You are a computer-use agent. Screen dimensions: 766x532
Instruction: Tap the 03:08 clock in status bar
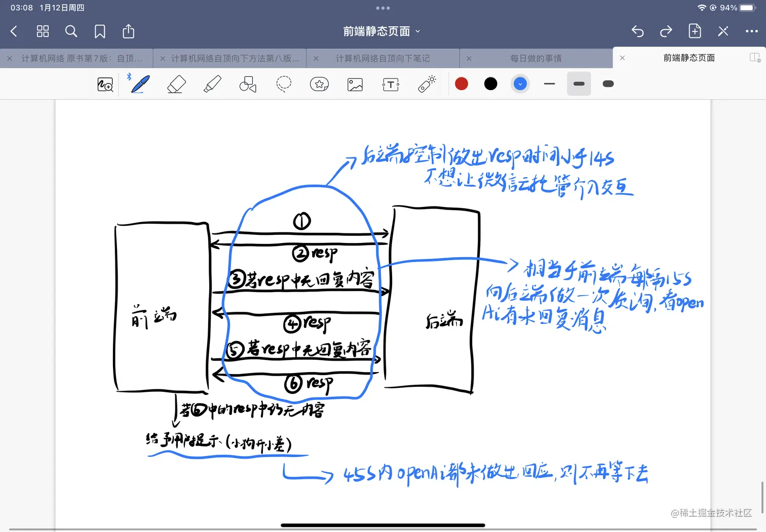coord(22,8)
